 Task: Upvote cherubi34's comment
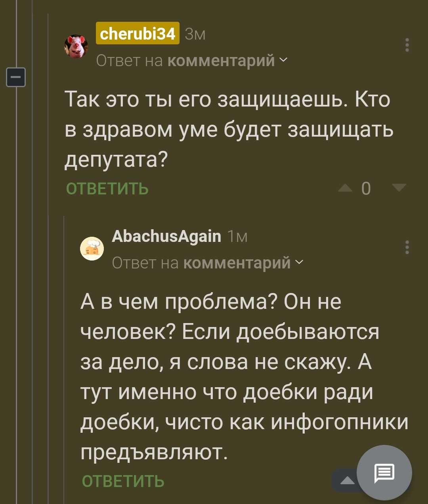[345, 188]
